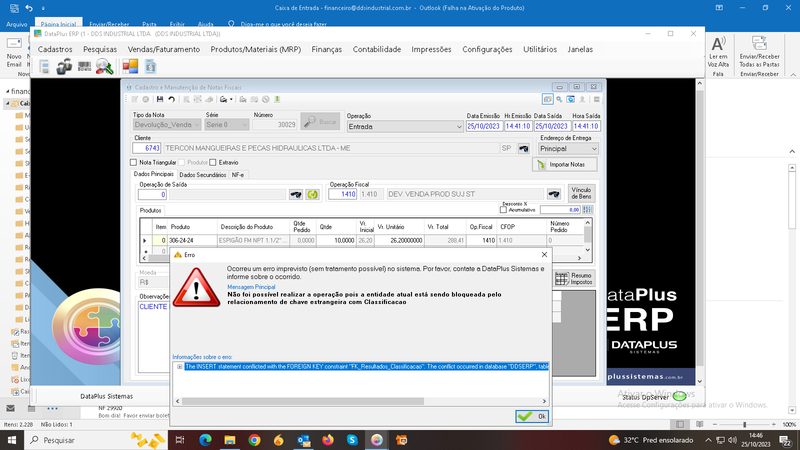Viewport: 800px width, 450px height.
Task: Click the magnifier person search icon in DataPlus toolbar
Action: [104, 66]
